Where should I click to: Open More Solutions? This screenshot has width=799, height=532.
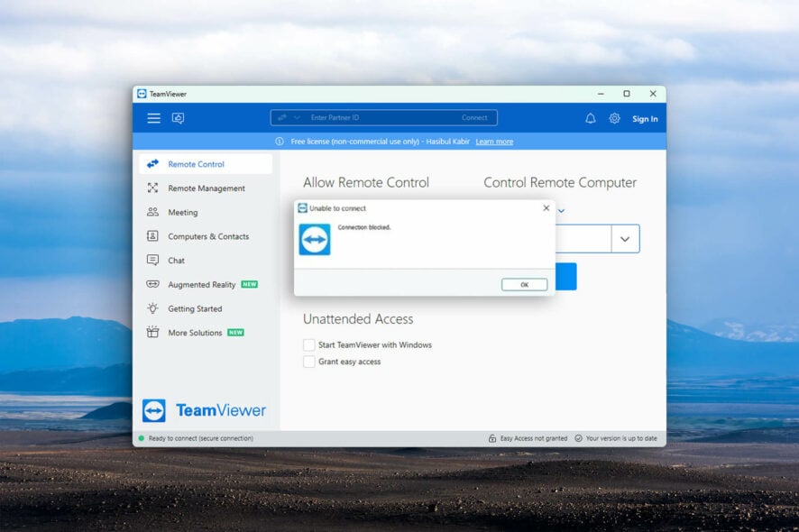[x=206, y=332]
